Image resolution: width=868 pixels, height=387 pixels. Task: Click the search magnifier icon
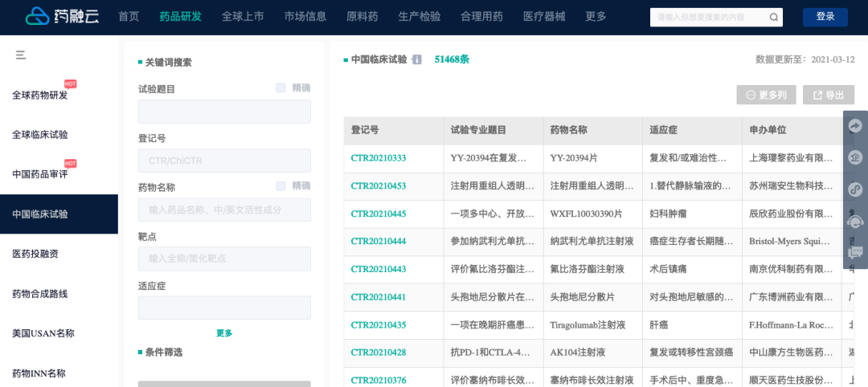tap(773, 17)
